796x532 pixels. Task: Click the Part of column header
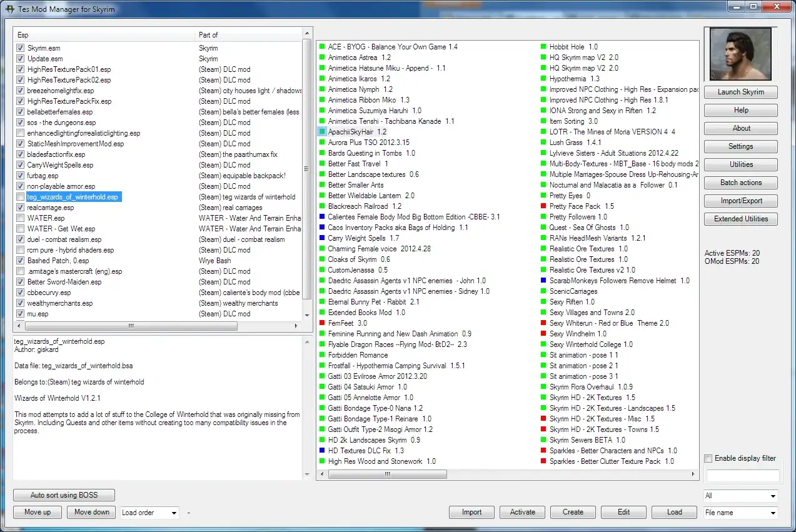click(248, 35)
